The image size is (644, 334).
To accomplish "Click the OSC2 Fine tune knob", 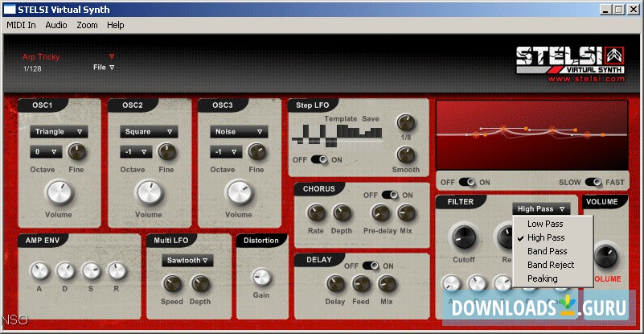I will coord(167,152).
